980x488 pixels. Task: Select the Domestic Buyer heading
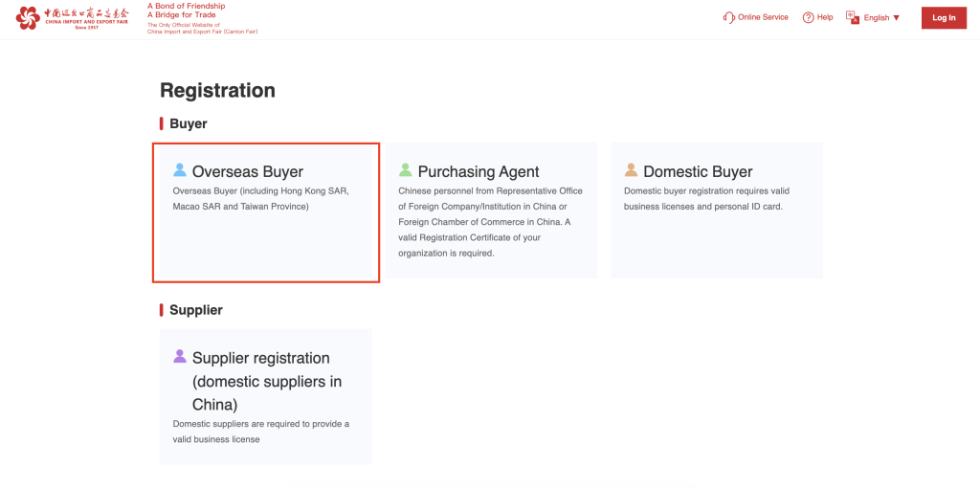coord(698,172)
